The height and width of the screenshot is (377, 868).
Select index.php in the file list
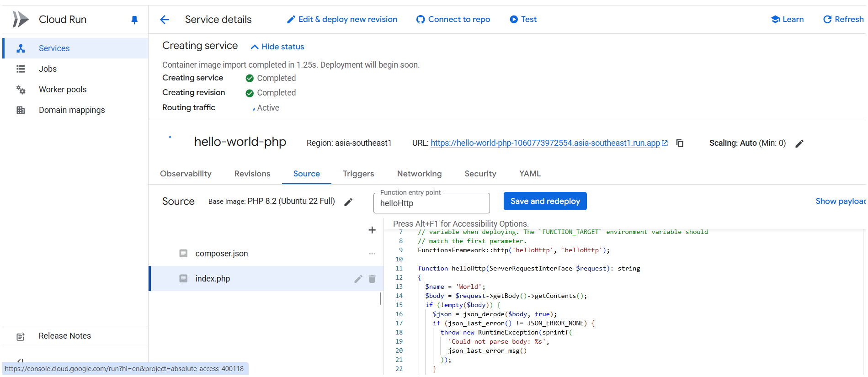[266, 279]
